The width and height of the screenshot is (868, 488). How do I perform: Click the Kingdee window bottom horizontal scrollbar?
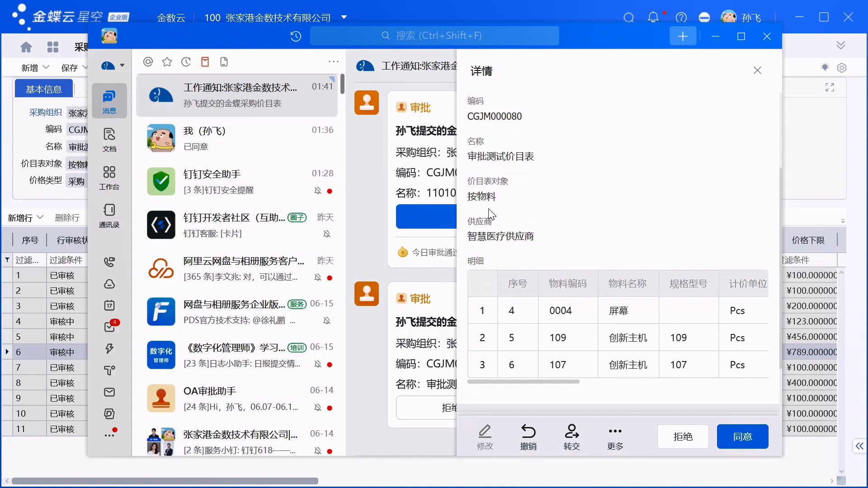165,481
